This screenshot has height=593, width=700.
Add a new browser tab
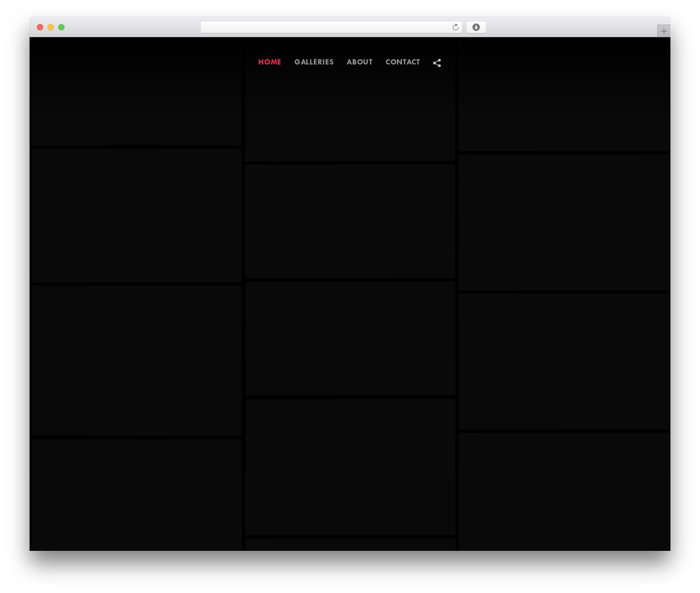click(x=663, y=31)
